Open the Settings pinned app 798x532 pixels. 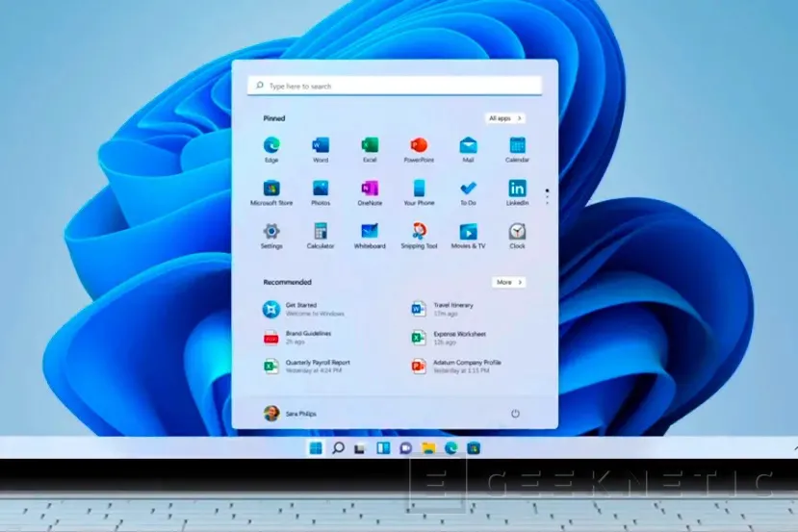tap(271, 236)
